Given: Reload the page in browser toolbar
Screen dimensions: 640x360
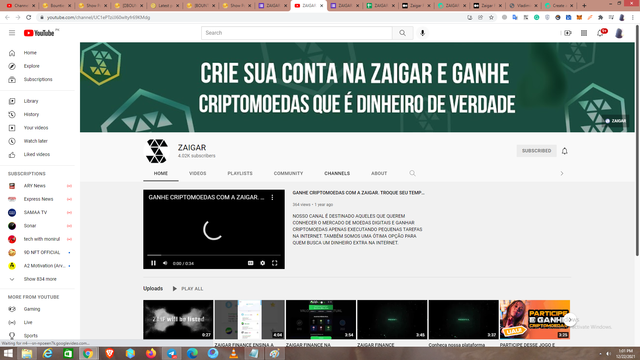Looking at the screenshot, I should click(x=29, y=18).
